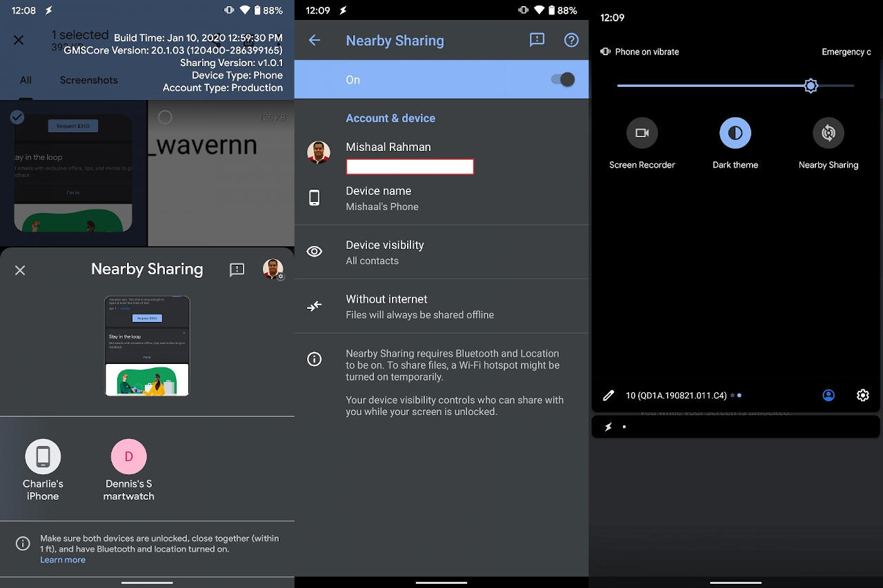Viewport: 883px width, 588px height.
Task: Open settings gear in quick settings panel
Action: [862, 395]
